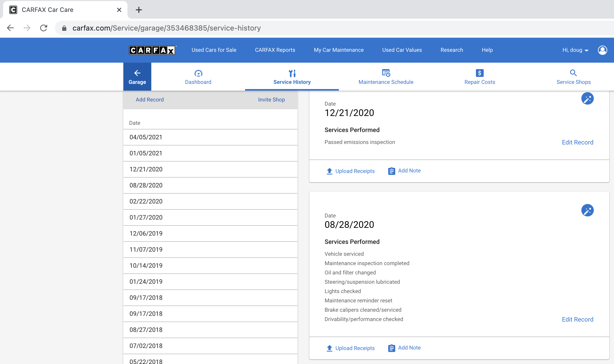Click Invite Shop link
Screen dimensions: 614x364
[272, 100]
